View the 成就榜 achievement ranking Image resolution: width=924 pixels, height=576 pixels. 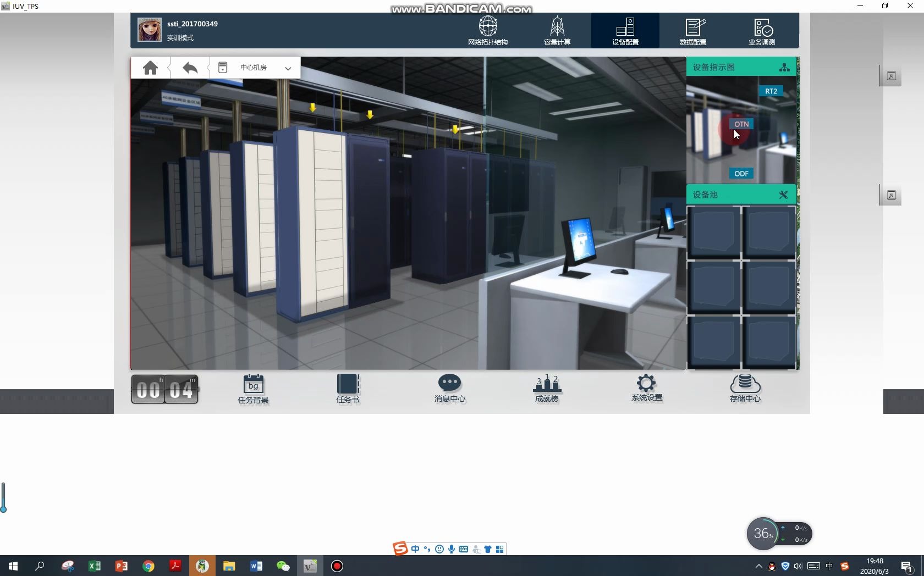(547, 389)
